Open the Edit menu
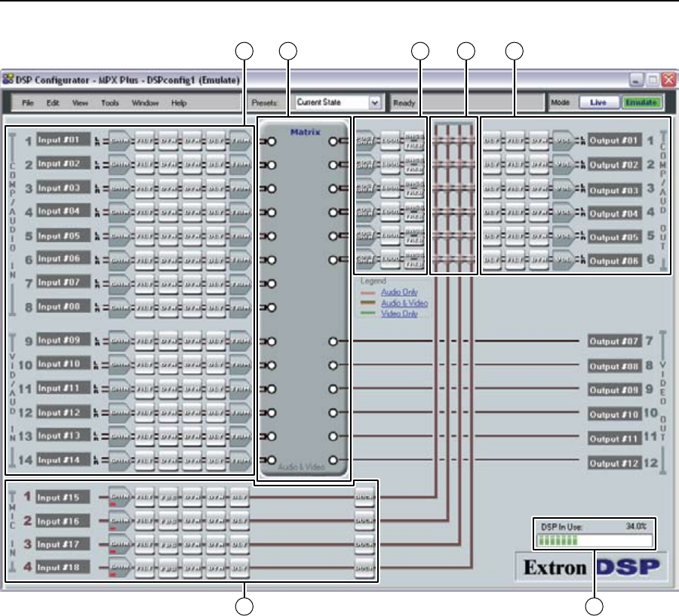679x616 pixels. [53, 103]
